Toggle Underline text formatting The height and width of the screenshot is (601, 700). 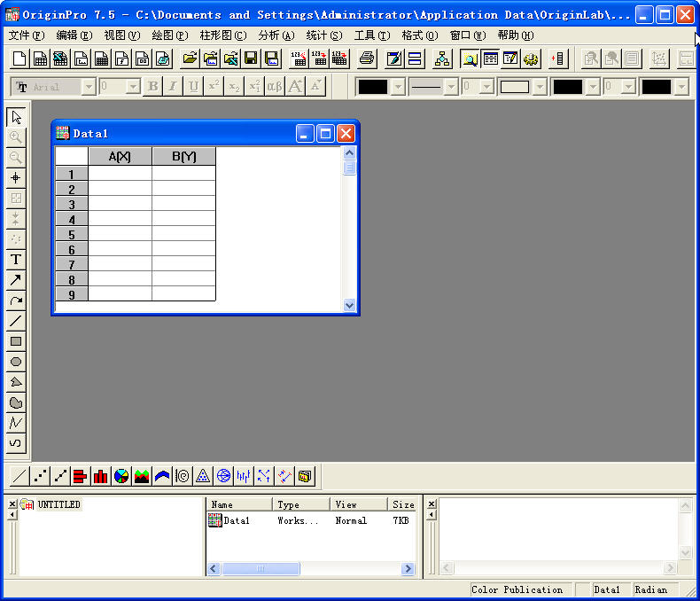(193, 87)
